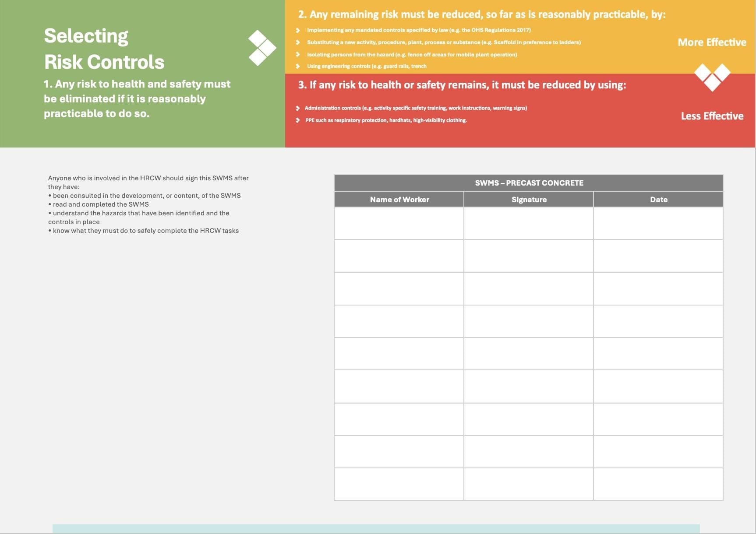The width and height of the screenshot is (756, 534).
Task: Click arrow bullet beside 'Administration controls'
Action: [x=298, y=108]
